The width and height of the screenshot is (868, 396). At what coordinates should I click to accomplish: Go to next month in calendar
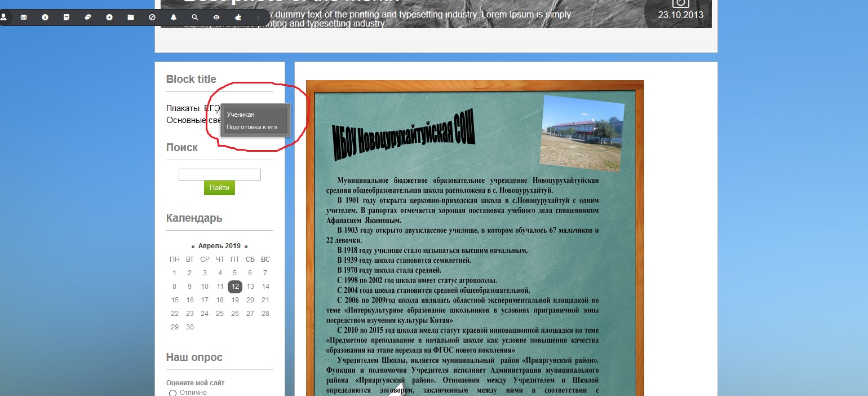(x=246, y=246)
